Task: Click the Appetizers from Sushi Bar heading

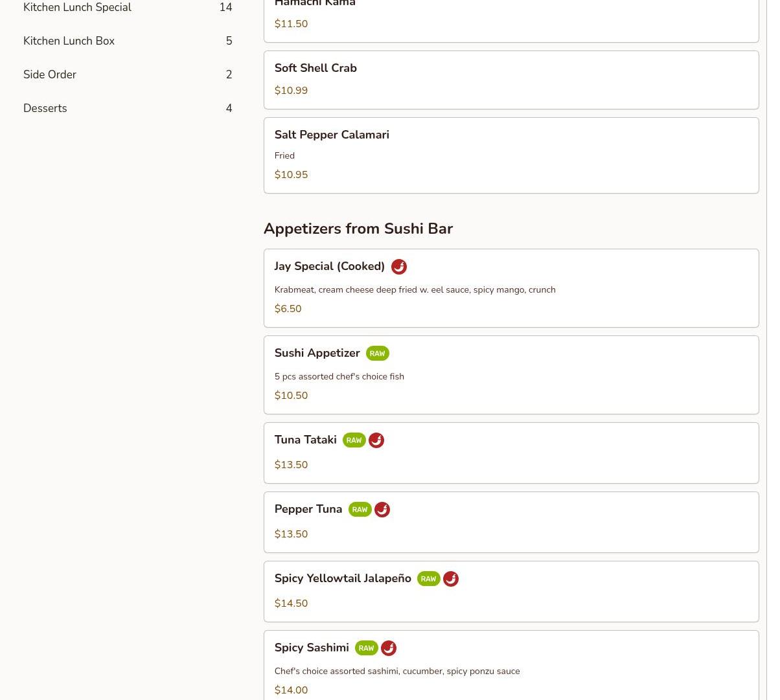Action: click(358, 229)
